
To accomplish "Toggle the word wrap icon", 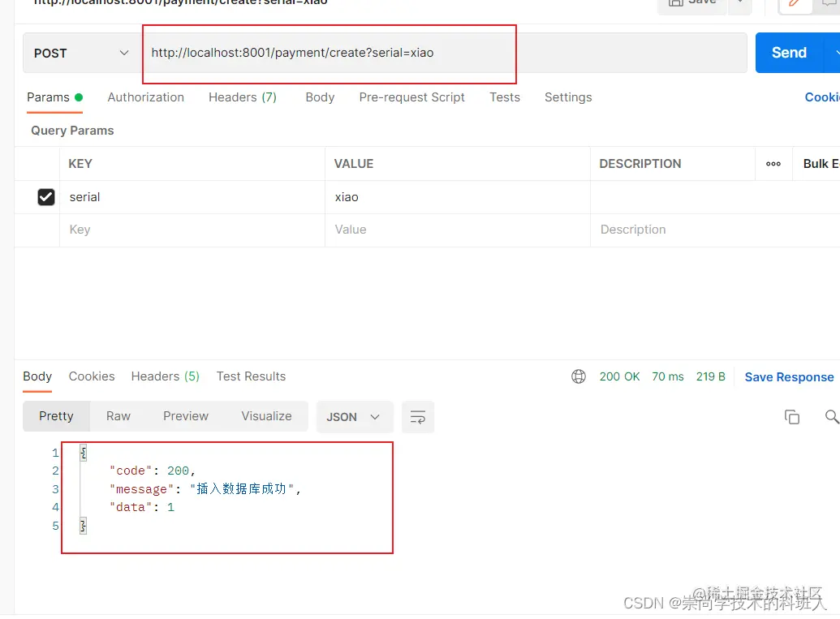I will [x=418, y=417].
